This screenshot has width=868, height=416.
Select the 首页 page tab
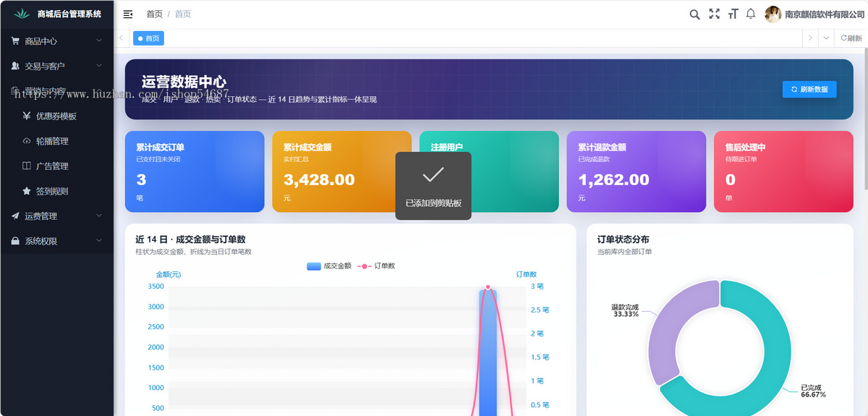pos(148,38)
